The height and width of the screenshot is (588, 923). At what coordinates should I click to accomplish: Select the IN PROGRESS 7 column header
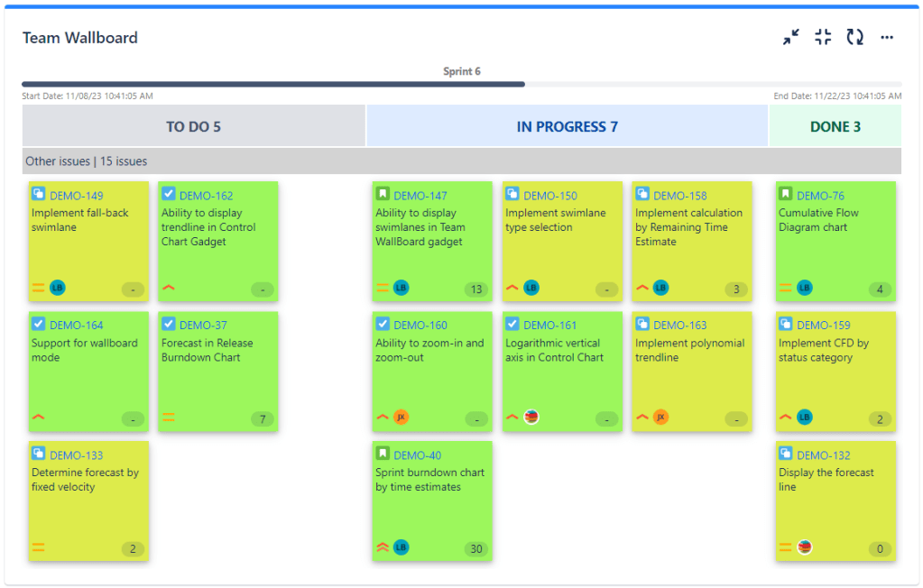coord(566,125)
